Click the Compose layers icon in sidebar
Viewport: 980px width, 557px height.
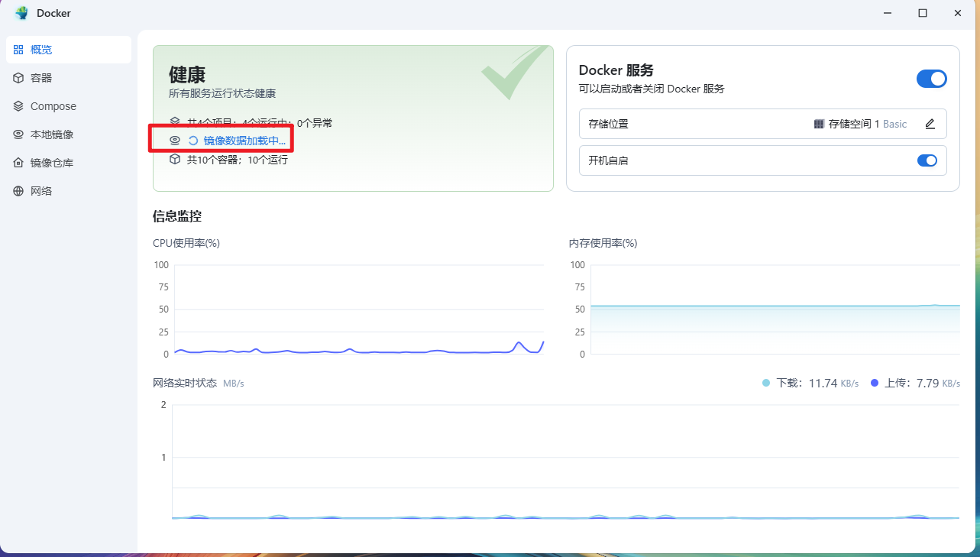(x=18, y=106)
